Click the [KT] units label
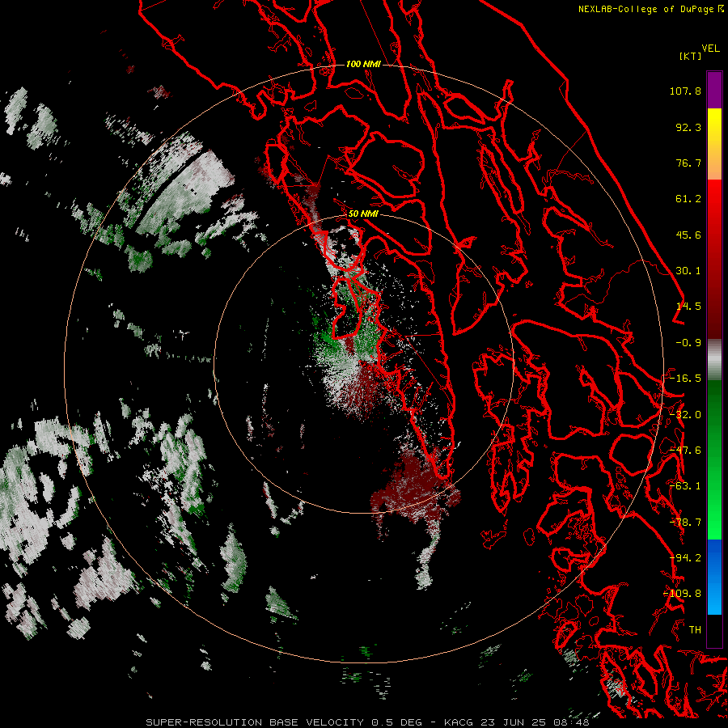The width and height of the screenshot is (728, 728). (691, 56)
